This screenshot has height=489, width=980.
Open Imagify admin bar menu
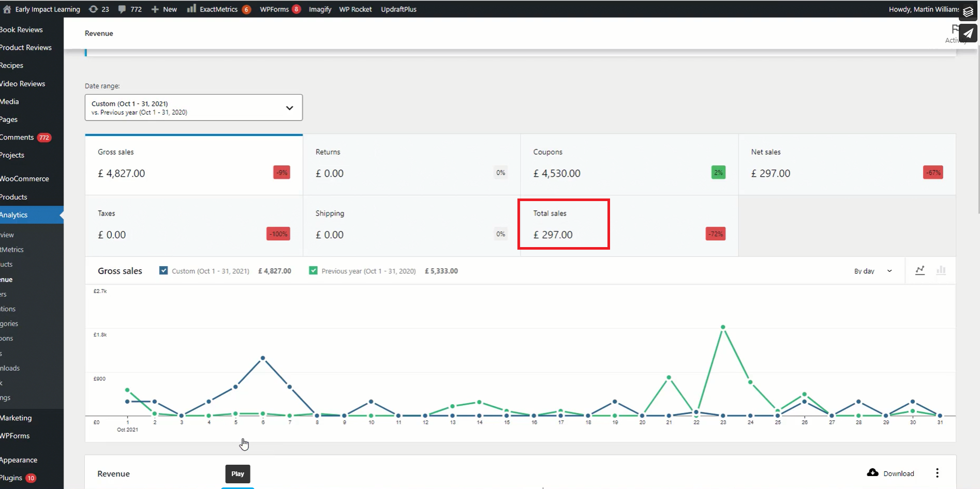coord(320,9)
